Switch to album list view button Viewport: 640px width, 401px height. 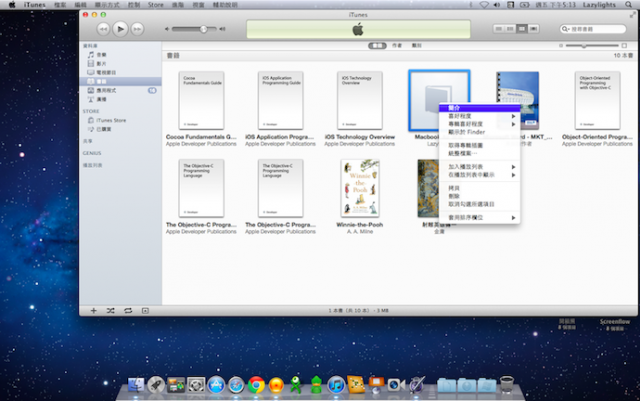coord(510,29)
